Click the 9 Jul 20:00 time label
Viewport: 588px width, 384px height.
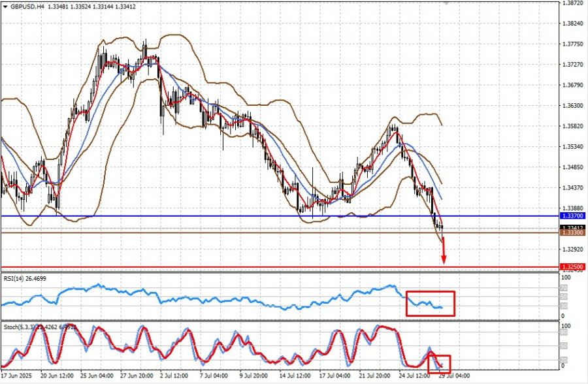[x=254, y=376]
